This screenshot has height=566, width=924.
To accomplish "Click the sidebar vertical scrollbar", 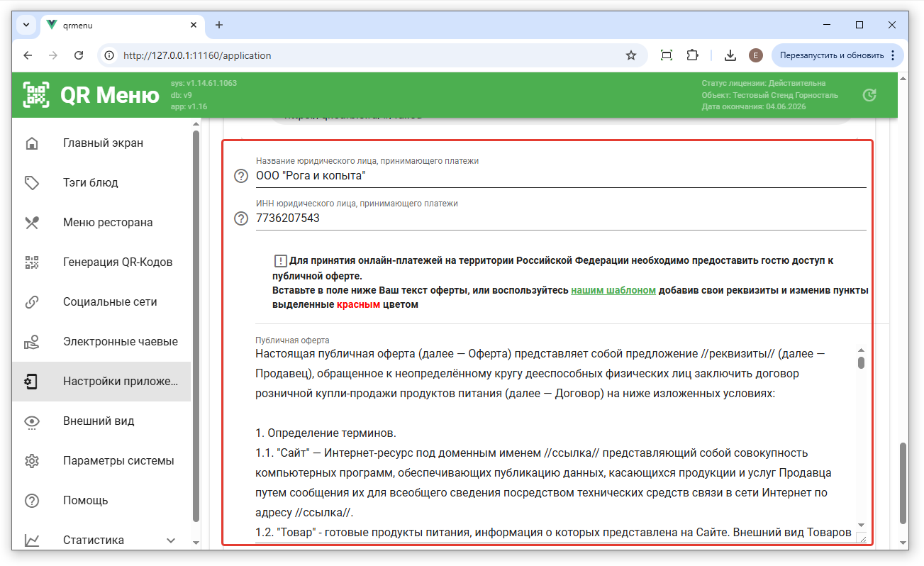I will coord(196,325).
